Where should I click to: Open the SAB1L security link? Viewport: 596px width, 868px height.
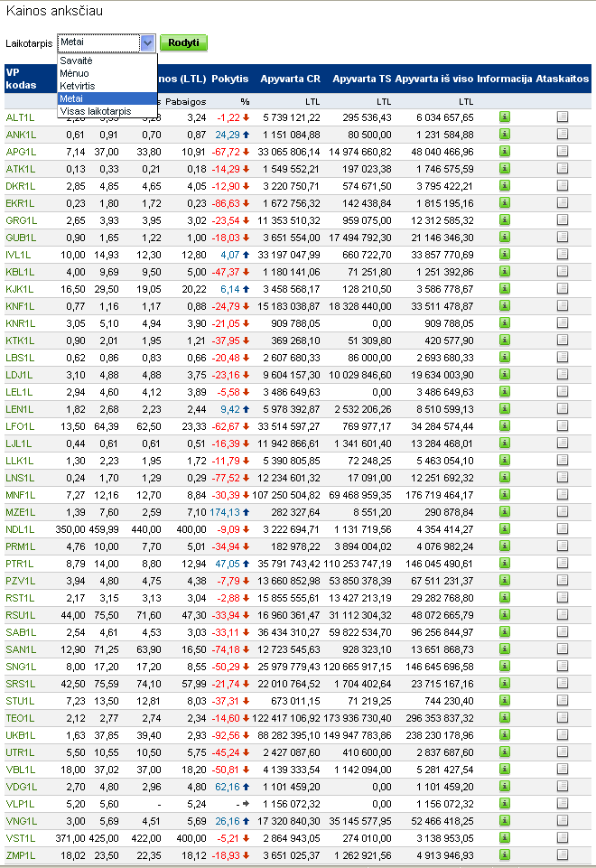point(21,632)
